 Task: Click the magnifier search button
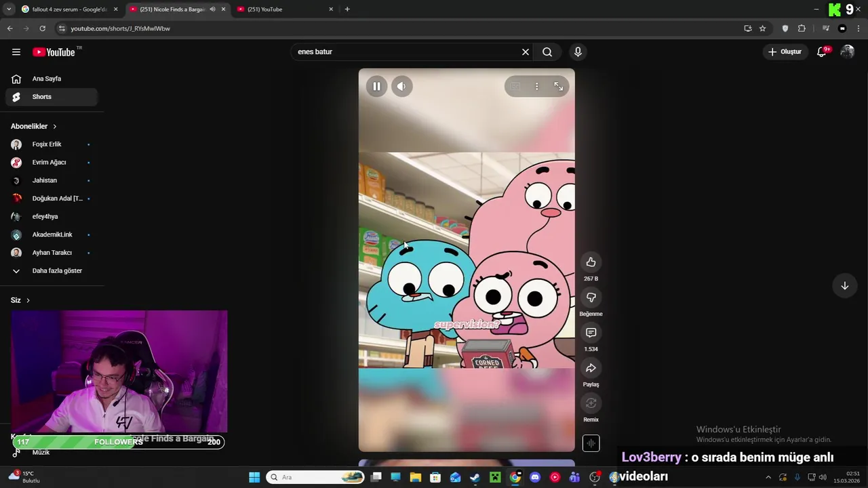[x=547, y=52]
